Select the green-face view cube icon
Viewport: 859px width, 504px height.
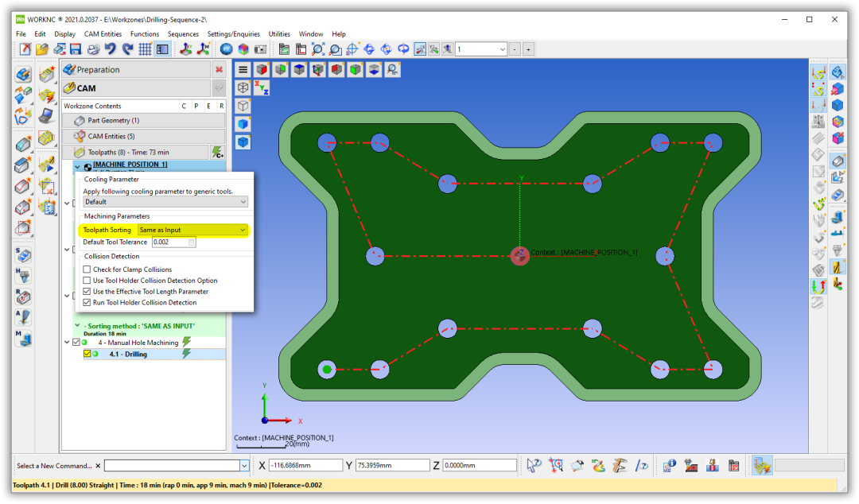[281, 70]
